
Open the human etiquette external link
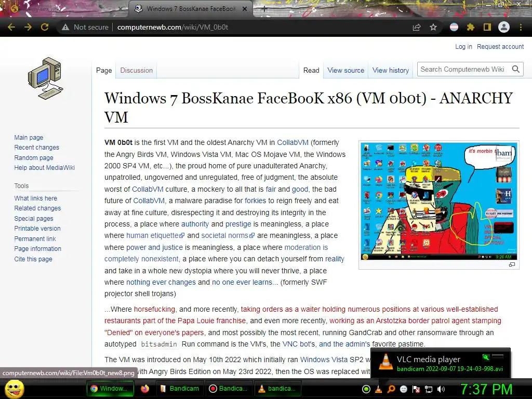click(x=155, y=235)
